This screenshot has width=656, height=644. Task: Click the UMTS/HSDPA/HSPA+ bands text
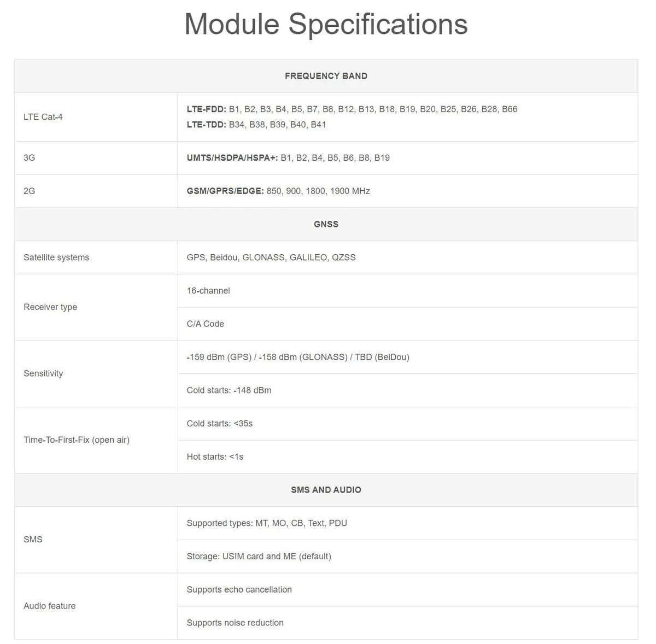coord(288,158)
